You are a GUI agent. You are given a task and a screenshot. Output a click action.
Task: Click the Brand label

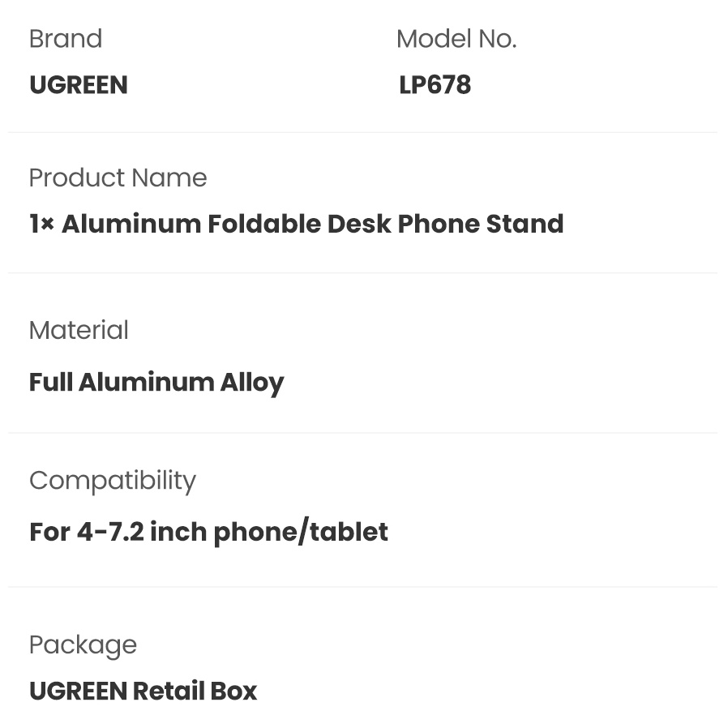[66, 39]
